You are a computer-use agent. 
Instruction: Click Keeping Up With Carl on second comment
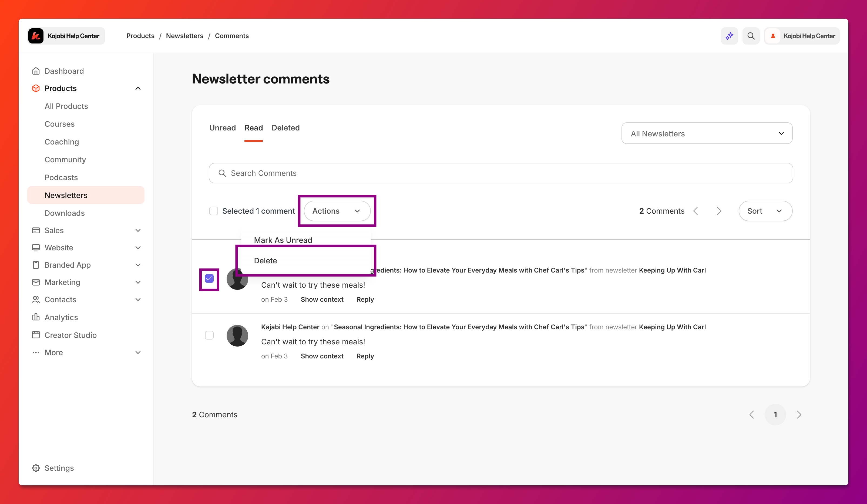672,327
